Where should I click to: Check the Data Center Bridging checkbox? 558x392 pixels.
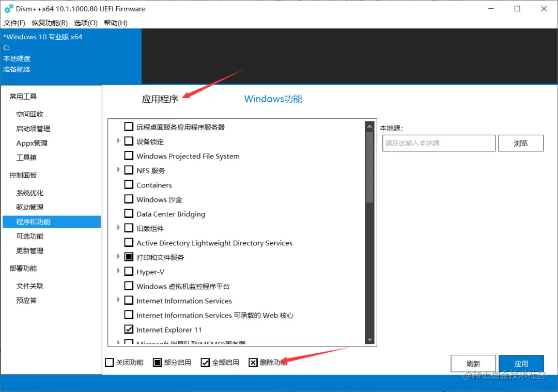[x=129, y=213]
